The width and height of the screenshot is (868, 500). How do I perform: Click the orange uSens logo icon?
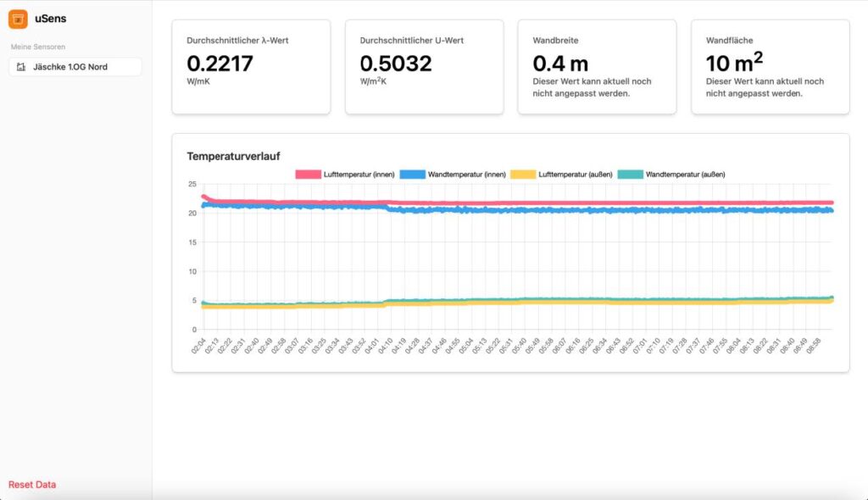tap(18, 19)
